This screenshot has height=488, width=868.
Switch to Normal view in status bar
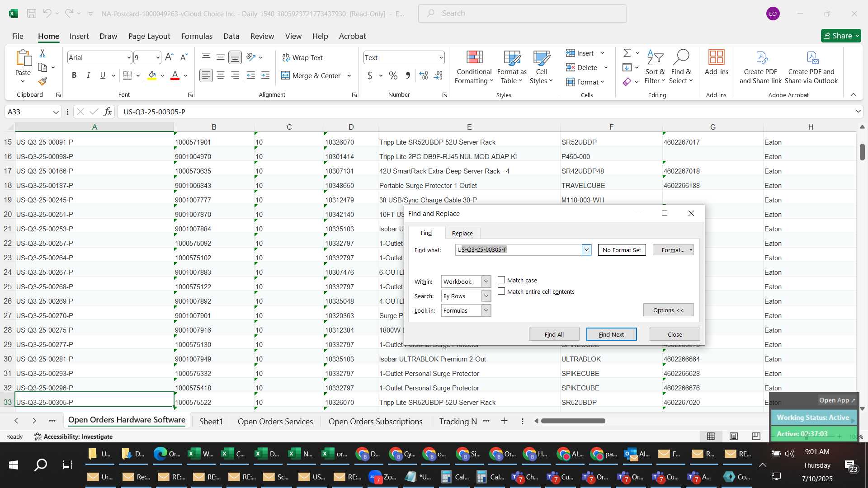[x=711, y=436]
